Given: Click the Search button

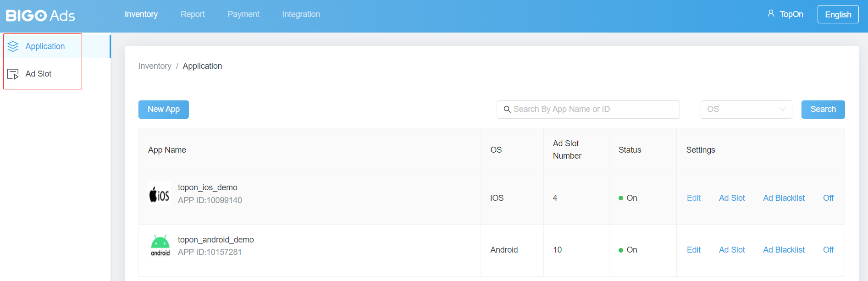Looking at the screenshot, I should 823,109.
